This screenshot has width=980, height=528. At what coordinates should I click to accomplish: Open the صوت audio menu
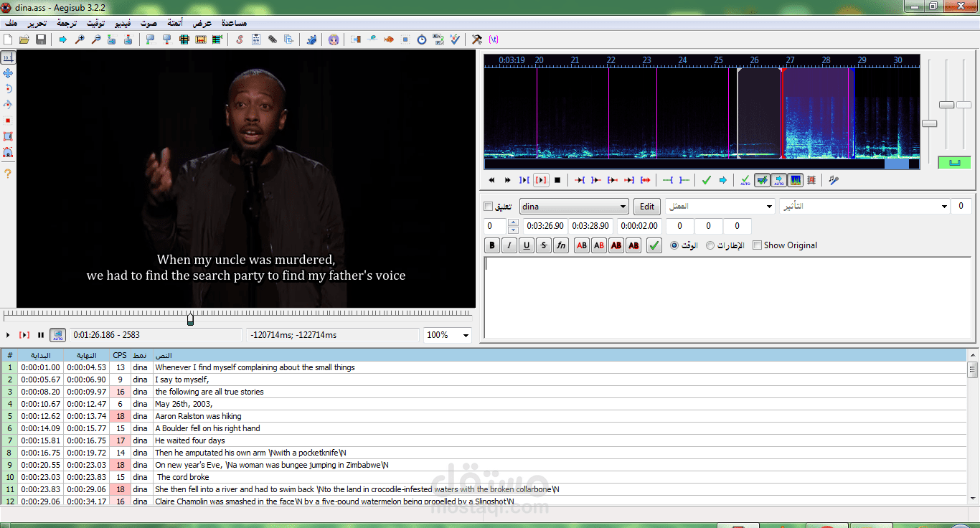click(149, 23)
